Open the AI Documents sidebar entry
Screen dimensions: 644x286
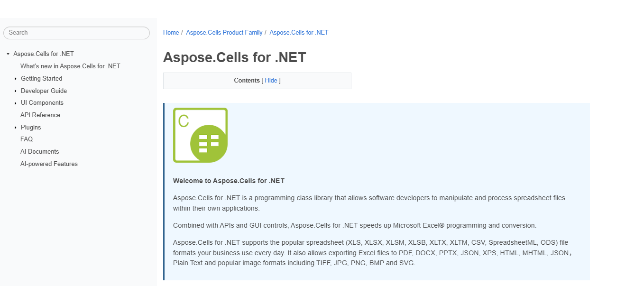point(40,152)
